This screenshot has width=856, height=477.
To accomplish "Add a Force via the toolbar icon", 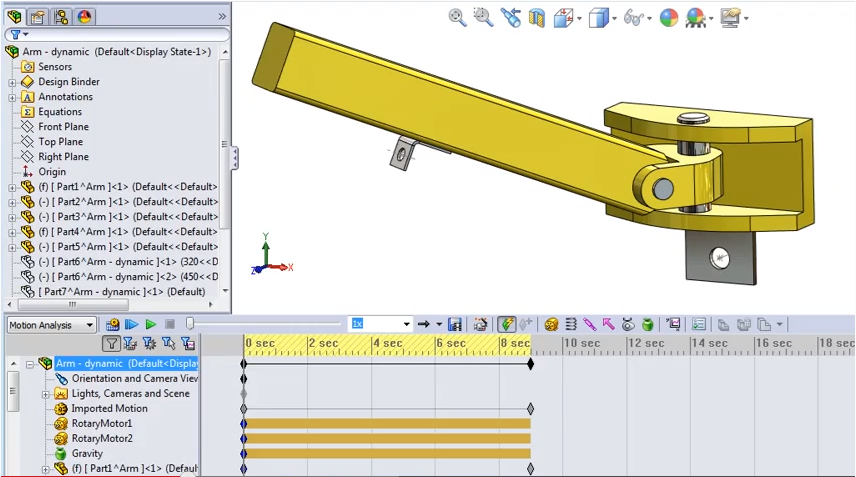I will (609, 325).
